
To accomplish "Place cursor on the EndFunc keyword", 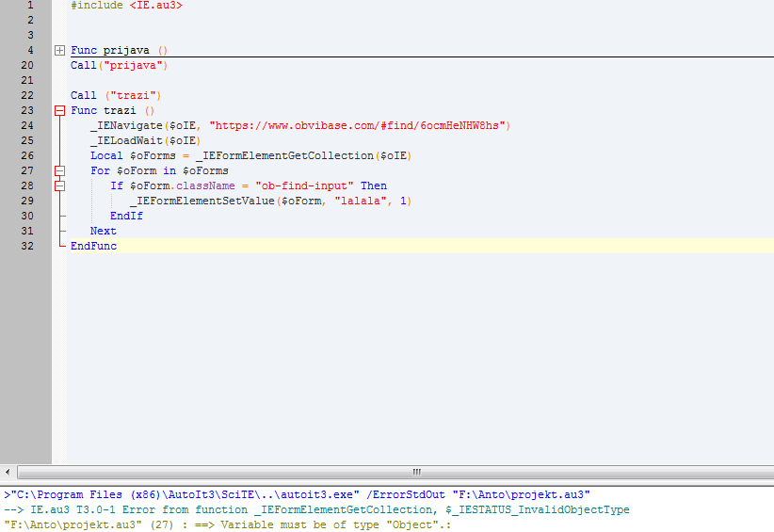I will tap(93, 246).
